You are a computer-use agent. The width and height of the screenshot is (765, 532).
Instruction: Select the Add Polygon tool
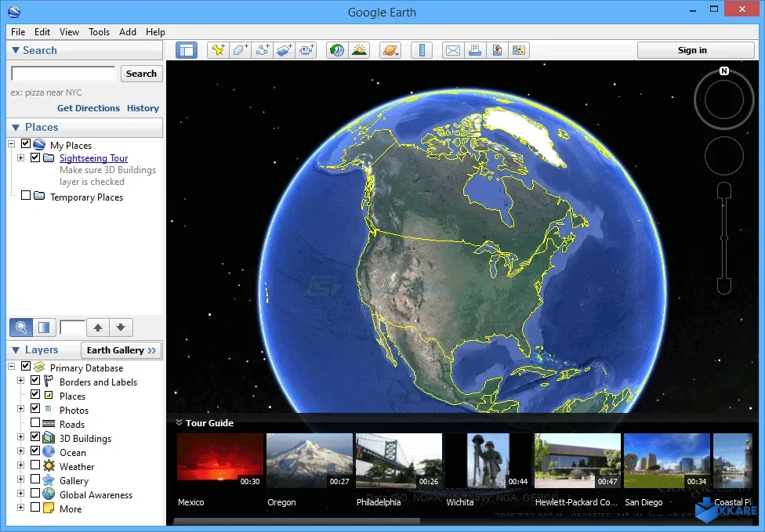click(240, 49)
